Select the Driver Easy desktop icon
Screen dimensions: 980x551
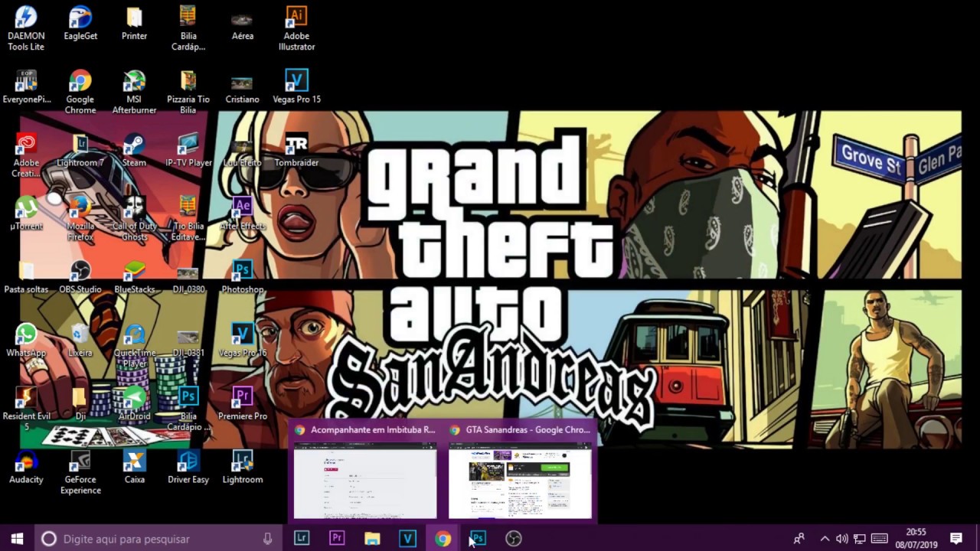[188, 467]
